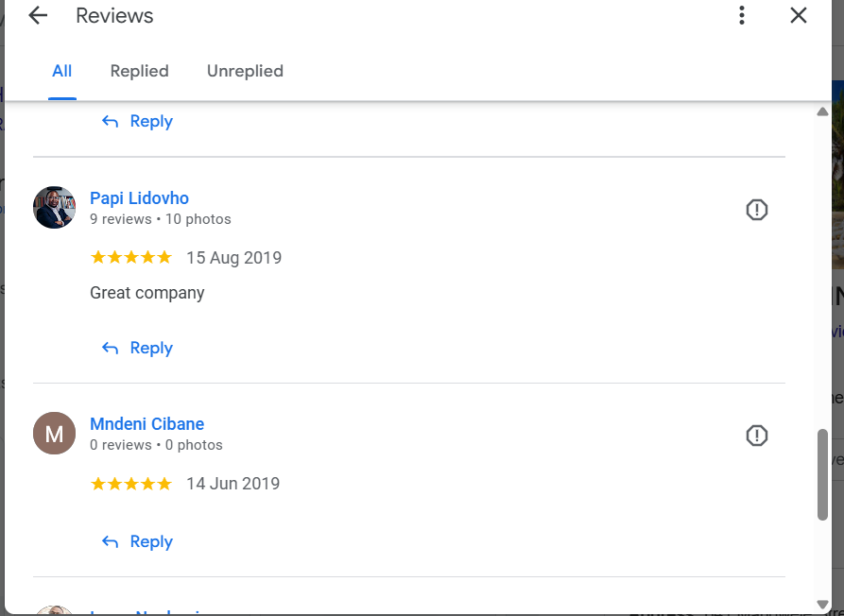844x616 pixels.
Task: Flag Papi Lidovho's review as inappropriate
Action: point(756,210)
